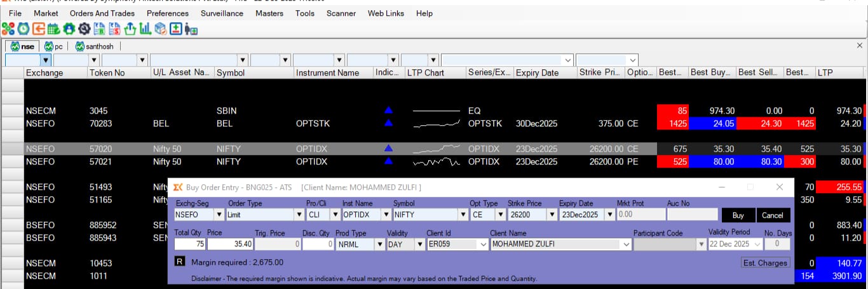The width and height of the screenshot is (868, 289).
Task: Open the Preferences menu
Action: point(168,13)
